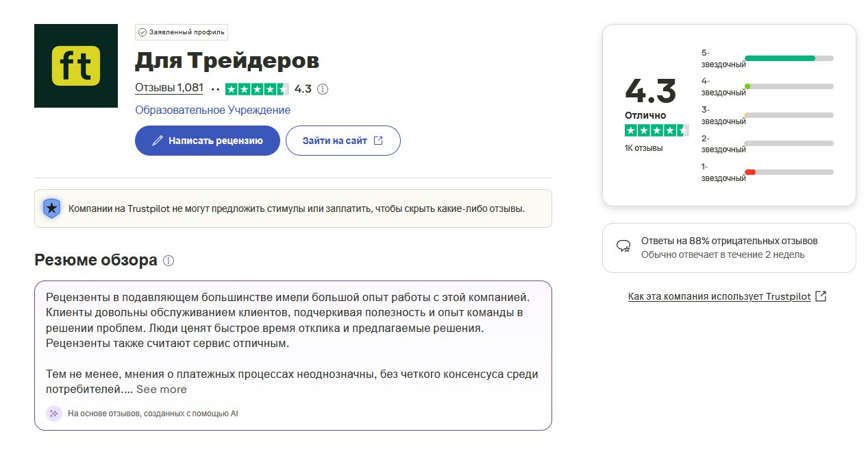Open the Отзывы 1,081 reviews link

[x=169, y=88]
